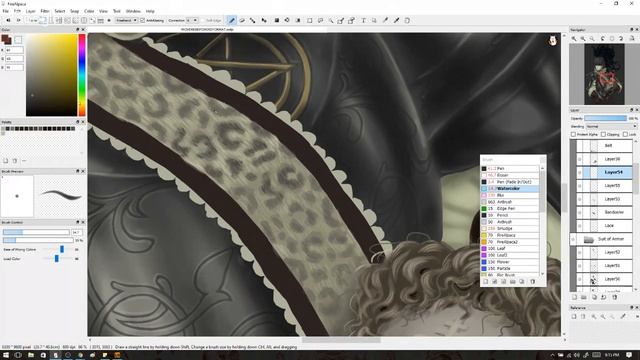Toggle the AntiAliasing checkbox
This screenshot has width=640, height=360.
[x=142, y=20]
